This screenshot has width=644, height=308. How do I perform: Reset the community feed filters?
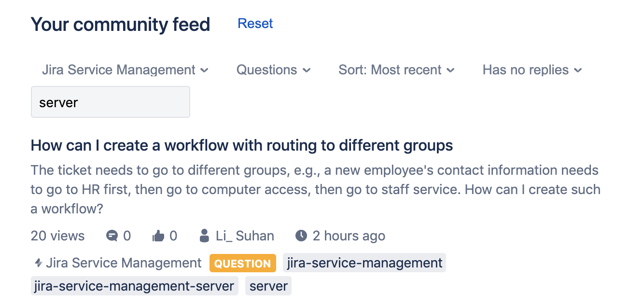(x=255, y=23)
